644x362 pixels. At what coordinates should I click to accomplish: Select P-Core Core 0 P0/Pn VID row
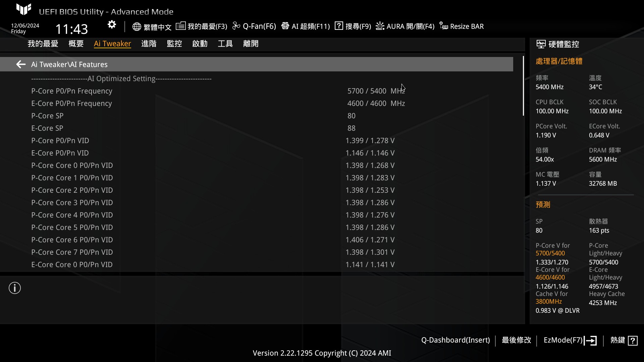pos(257,165)
